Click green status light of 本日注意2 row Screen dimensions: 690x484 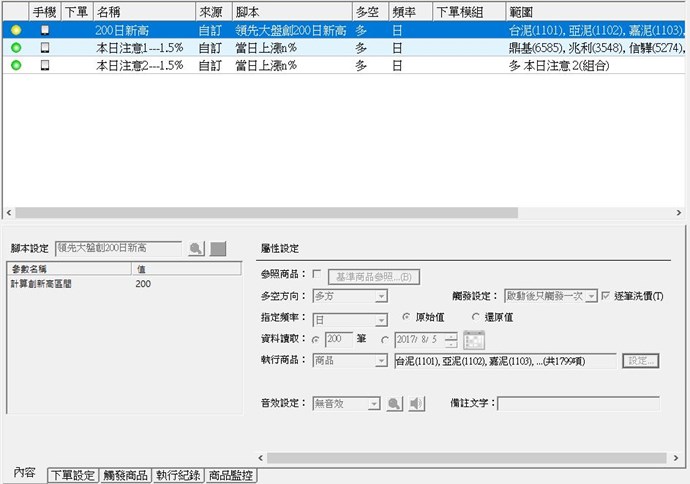16,65
